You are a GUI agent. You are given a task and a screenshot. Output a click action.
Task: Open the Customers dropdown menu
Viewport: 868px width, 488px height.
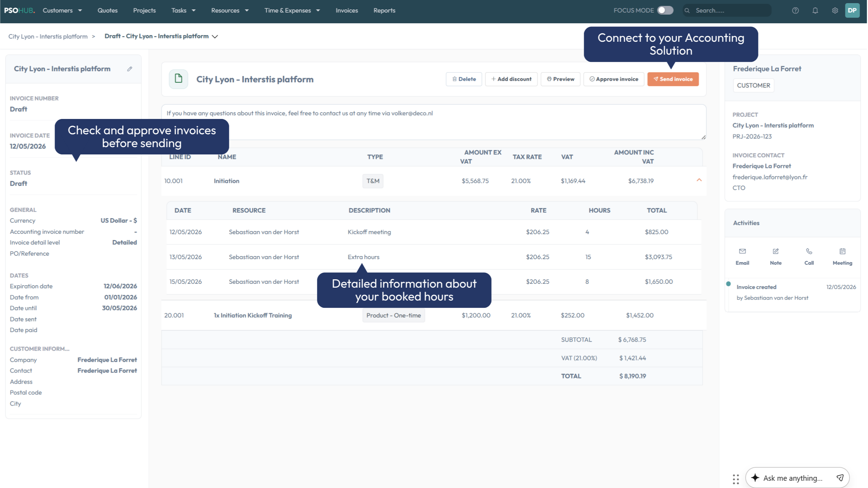[x=62, y=10]
